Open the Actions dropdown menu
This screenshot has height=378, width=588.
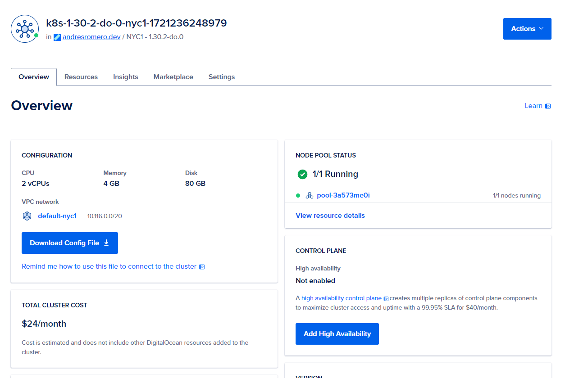(x=527, y=29)
